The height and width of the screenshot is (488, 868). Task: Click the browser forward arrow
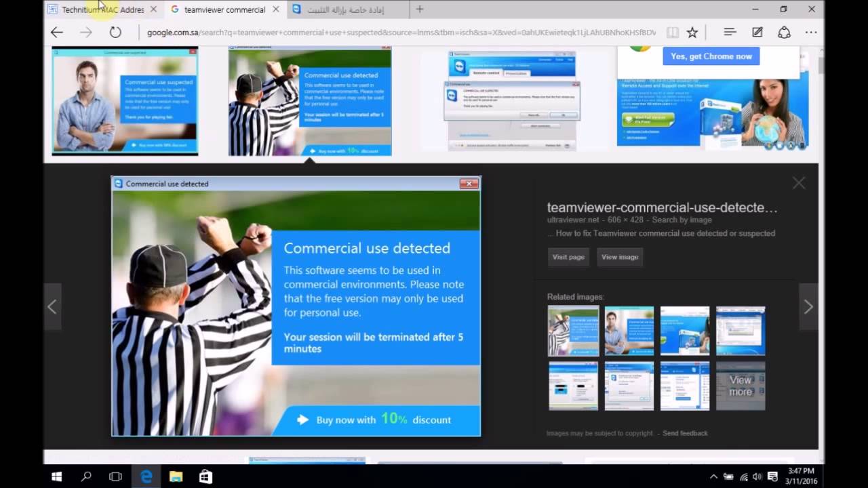click(x=85, y=32)
